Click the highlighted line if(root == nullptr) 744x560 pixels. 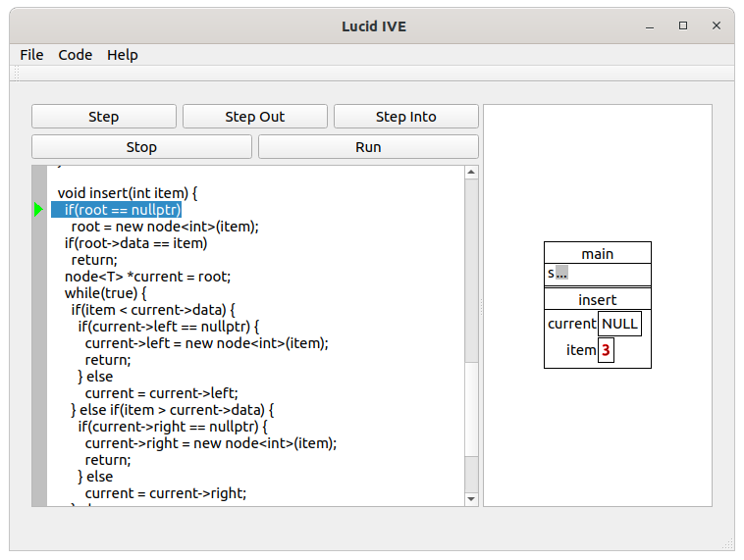click(x=116, y=210)
